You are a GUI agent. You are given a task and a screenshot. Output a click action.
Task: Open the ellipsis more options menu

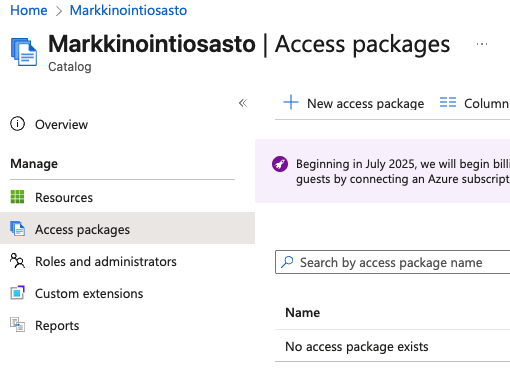point(482,44)
